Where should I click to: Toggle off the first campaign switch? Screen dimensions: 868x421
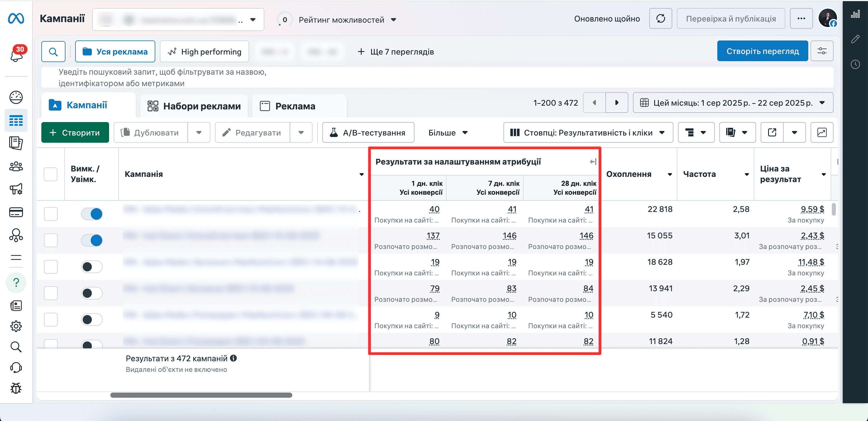click(x=92, y=214)
